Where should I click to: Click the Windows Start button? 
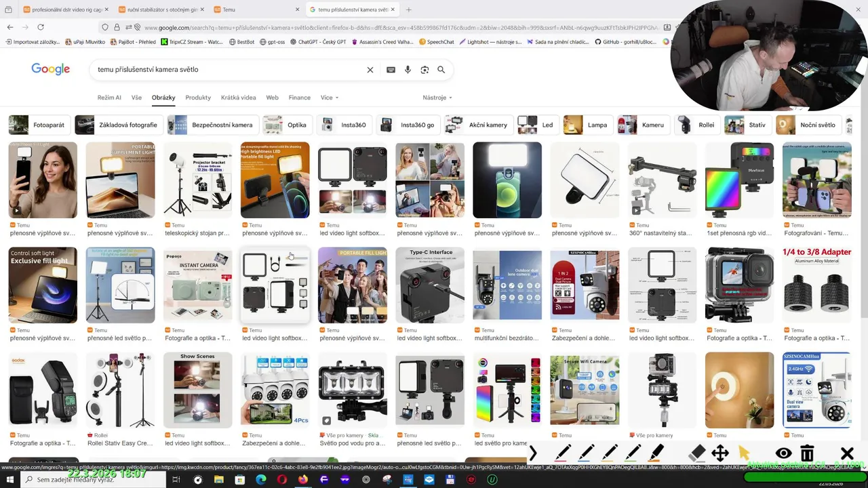click(9, 479)
